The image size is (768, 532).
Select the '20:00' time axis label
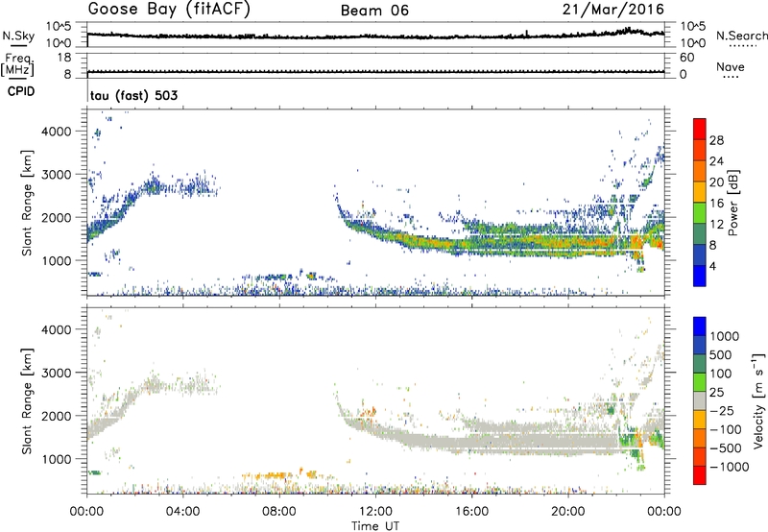pyautogui.click(x=567, y=512)
